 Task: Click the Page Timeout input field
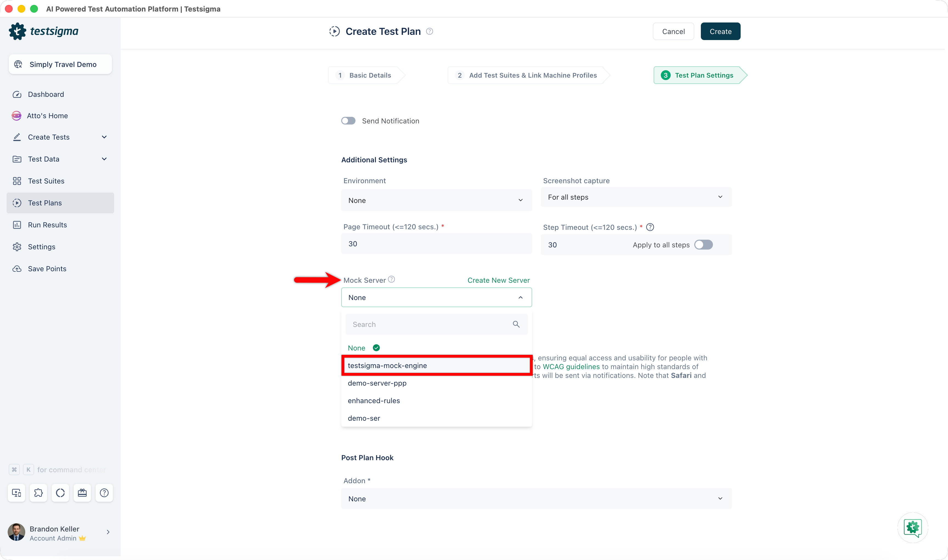coord(437,244)
